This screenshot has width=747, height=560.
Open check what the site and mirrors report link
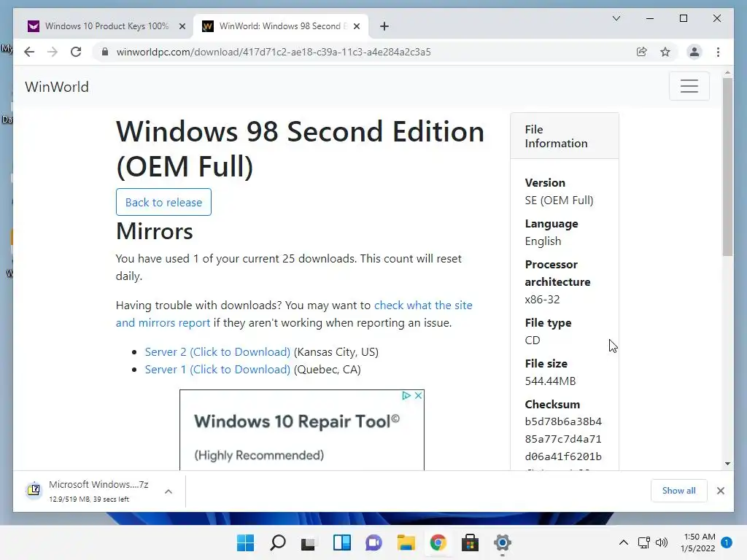pos(294,314)
